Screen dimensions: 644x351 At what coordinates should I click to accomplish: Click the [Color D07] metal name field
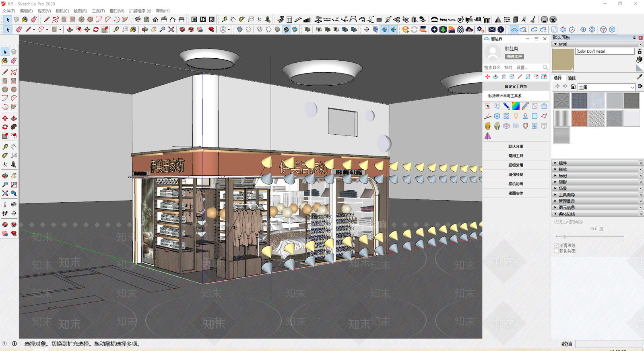[x=605, y=51]
